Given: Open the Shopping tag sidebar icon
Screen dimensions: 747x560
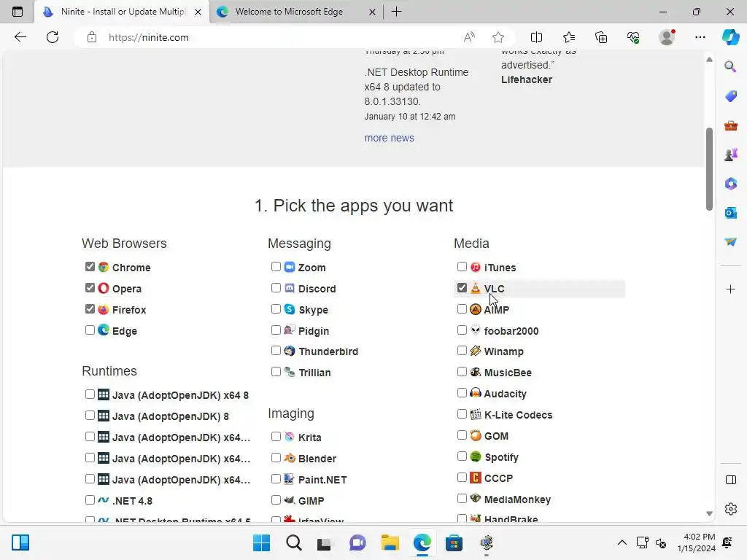Looking at the screenshot, I should (730, 96).
